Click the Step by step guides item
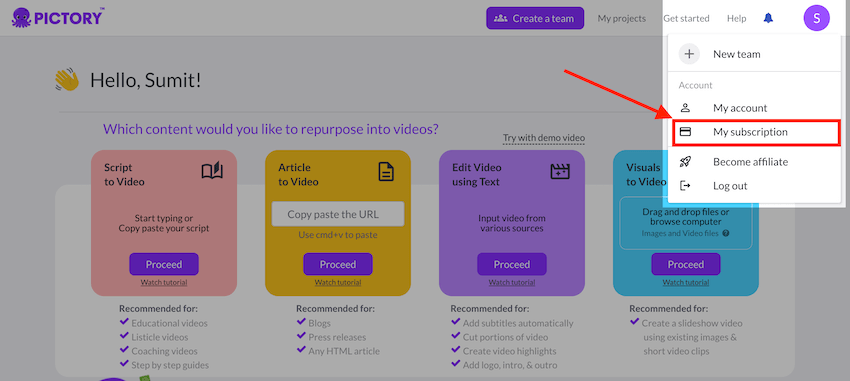The height and width of the screenshot is (381, 850). pyautogui.click(x=170, y=365)
